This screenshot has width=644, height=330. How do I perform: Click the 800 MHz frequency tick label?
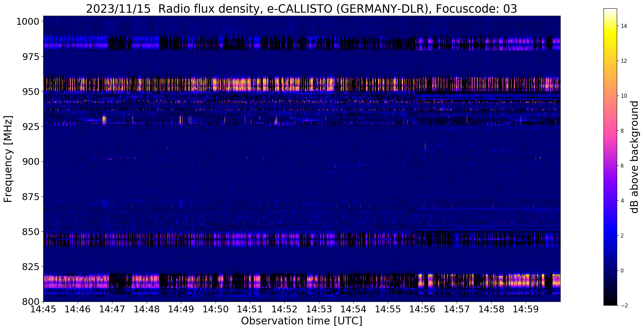(x=31, y=302)
